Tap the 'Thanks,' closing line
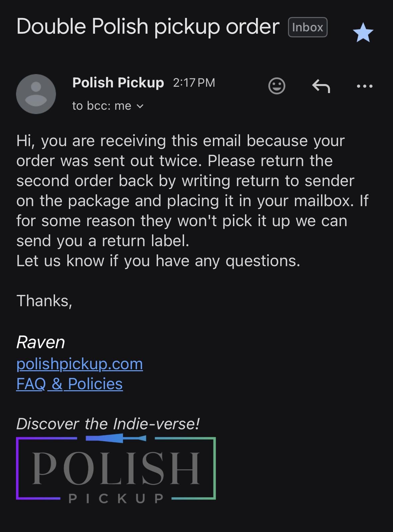Viewport: 393px width, 532px height. 44,301
